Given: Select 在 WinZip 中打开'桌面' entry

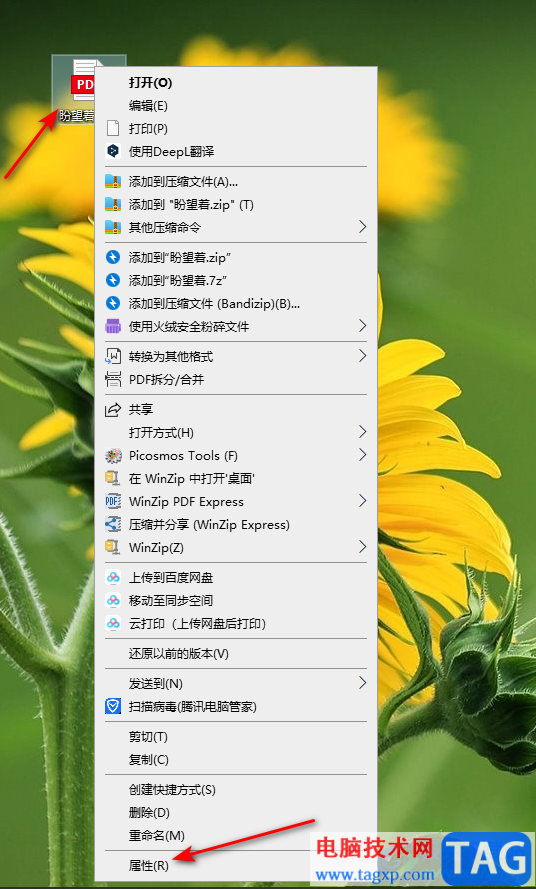Looking at the screenshot, I should pyautogui.click(x=236, y=479).
